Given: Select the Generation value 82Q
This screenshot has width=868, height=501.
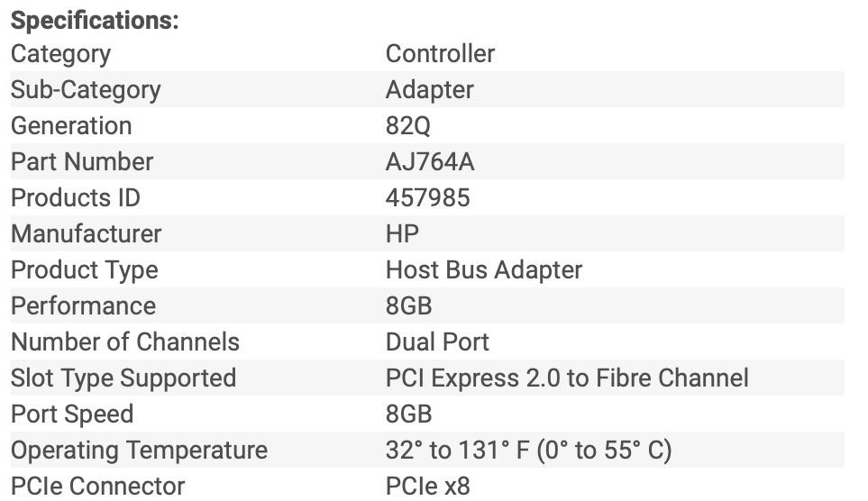Looking at the screenshot, I should click(x=408, y=126).
